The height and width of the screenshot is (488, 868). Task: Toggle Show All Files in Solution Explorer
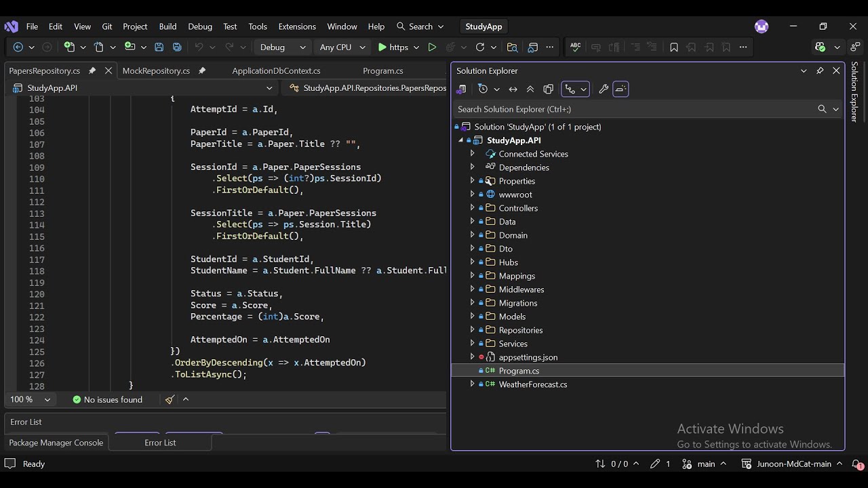tap(549, 89)
